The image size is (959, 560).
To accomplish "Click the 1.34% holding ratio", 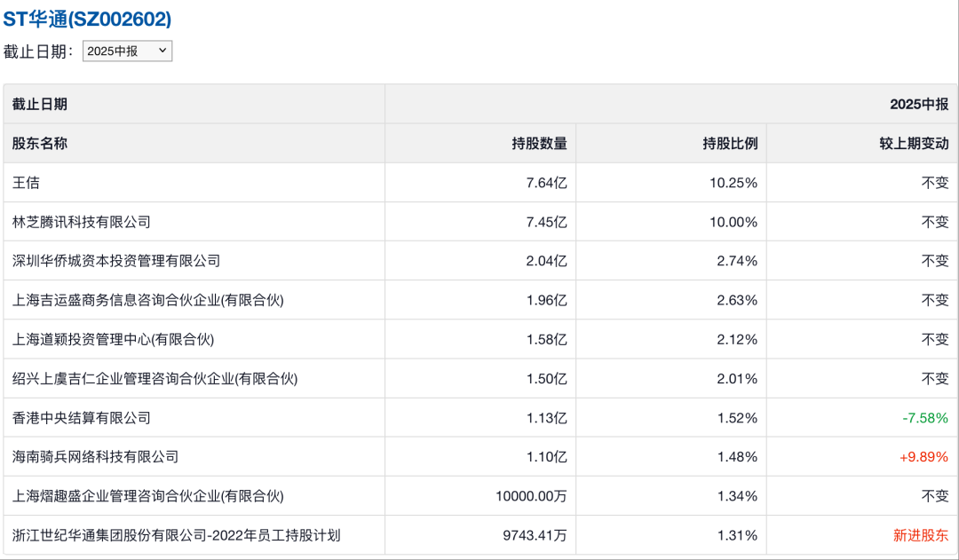I will click(737, 496).
